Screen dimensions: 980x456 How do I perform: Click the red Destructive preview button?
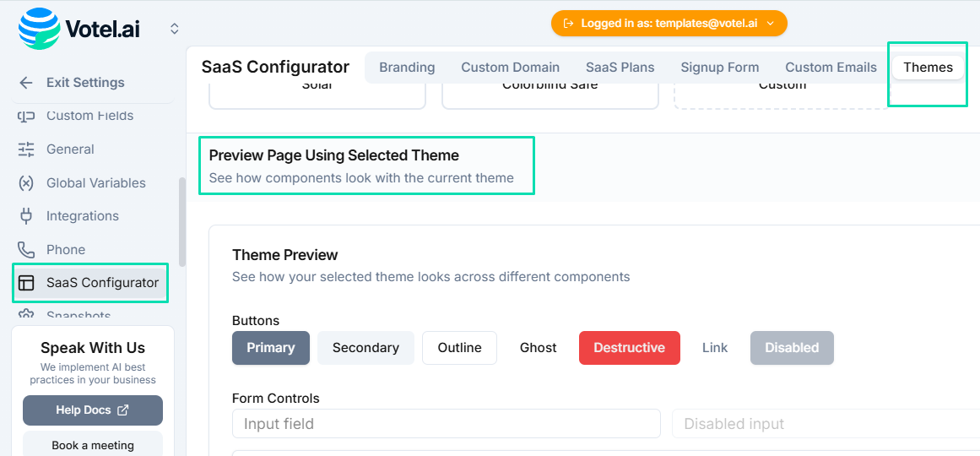[629, 348]
